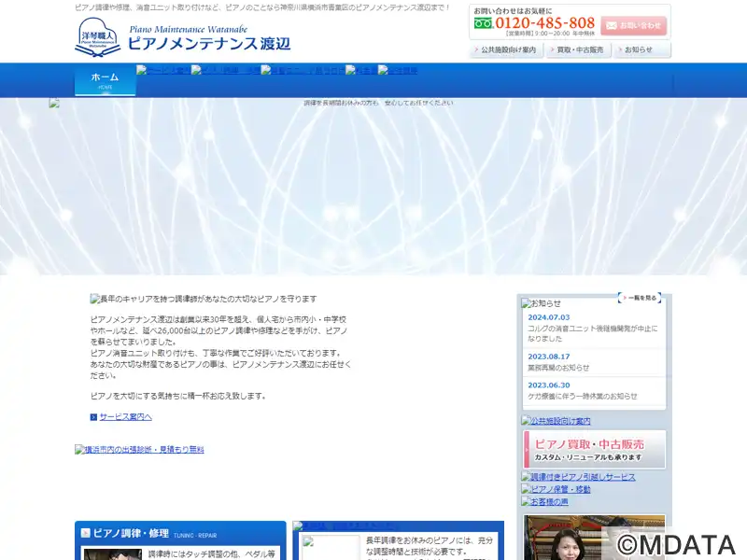Viewport: 747px width, 560px height.
Task: Open 横浜市内の出張診断・見積もり無料 banner link
Action: coord(139,449)
